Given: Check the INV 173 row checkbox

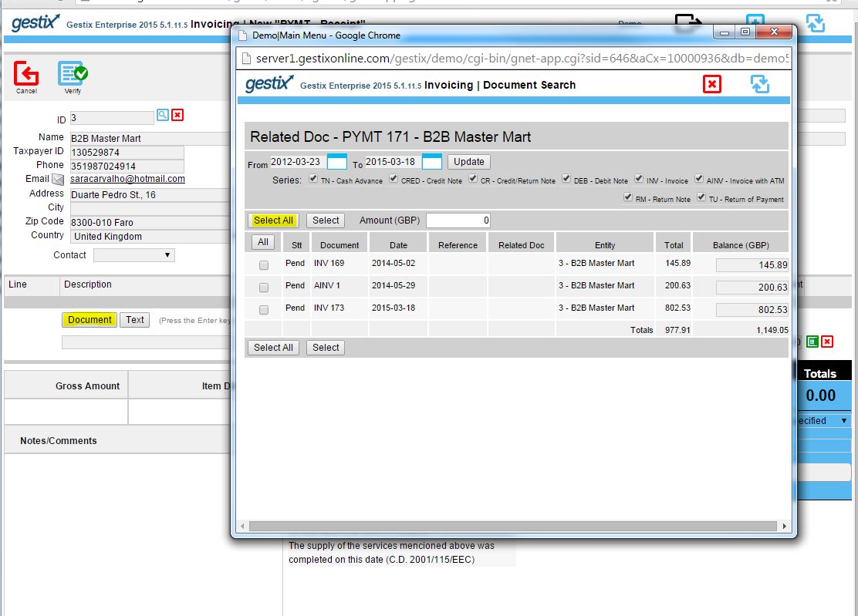Looking at the screenshot, I should [x=264, y=310].
